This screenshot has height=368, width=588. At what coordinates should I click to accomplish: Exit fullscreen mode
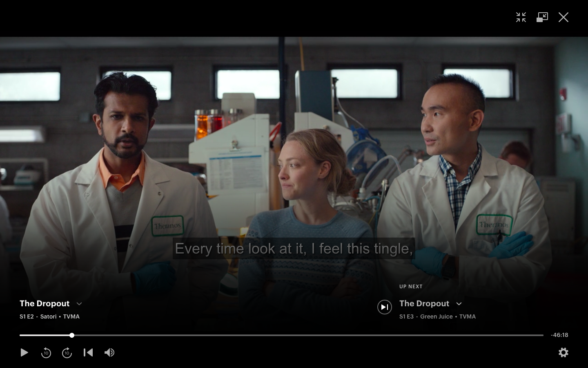tap(521, 17)
